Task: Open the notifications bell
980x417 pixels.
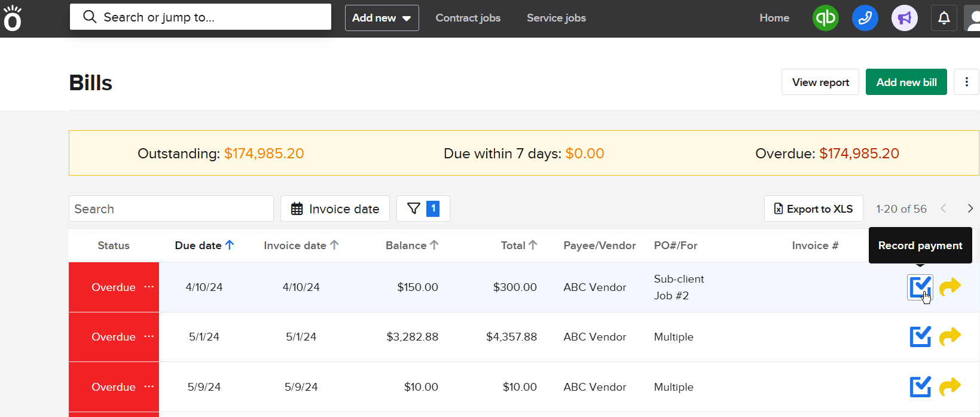Action: (x=944, y=18)
